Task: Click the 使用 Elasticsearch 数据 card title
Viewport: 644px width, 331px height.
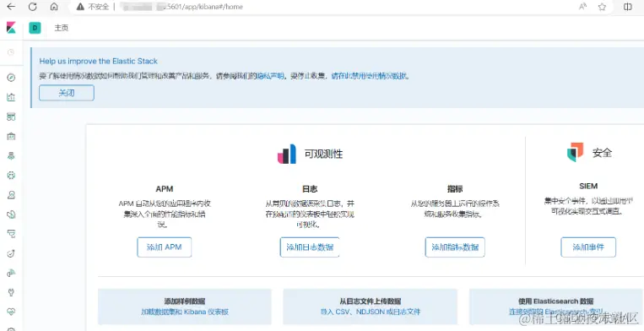Action: tap(556, 301)
